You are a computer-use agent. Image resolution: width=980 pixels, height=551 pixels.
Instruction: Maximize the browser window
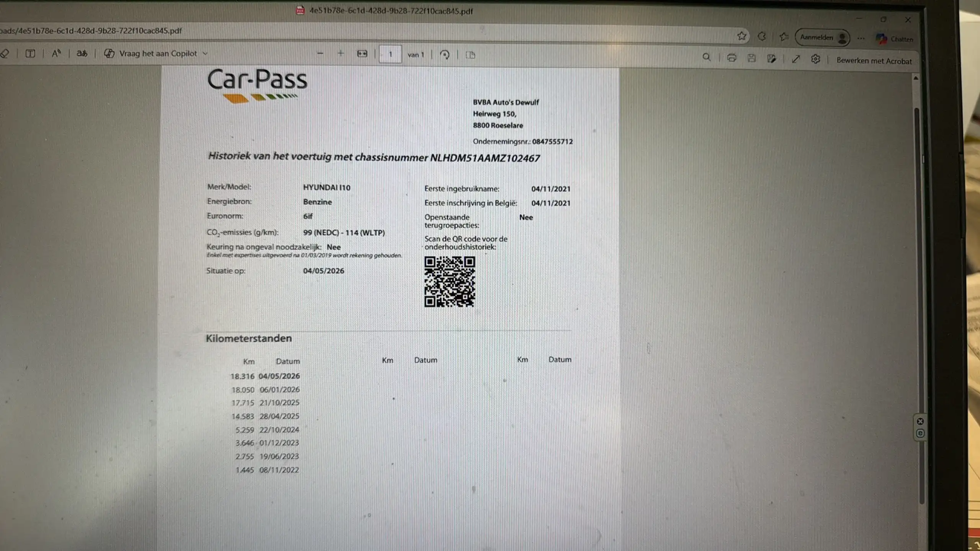(x=884, y=19)
